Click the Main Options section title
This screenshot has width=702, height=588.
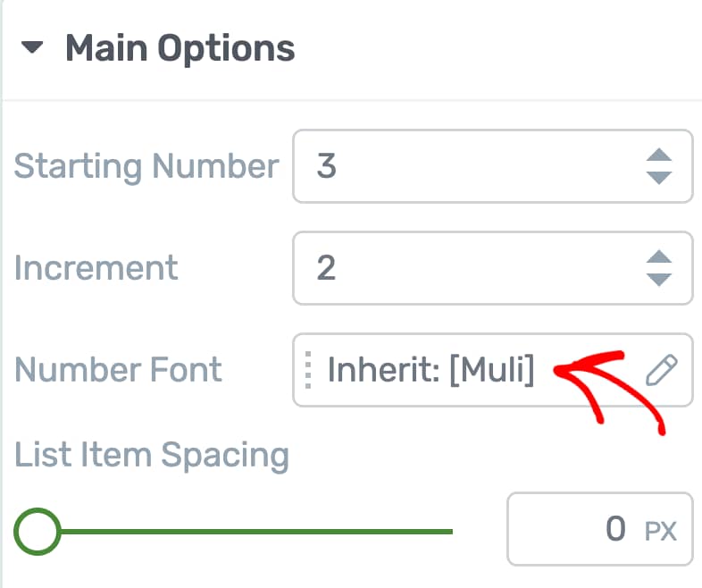coord(180,48)
